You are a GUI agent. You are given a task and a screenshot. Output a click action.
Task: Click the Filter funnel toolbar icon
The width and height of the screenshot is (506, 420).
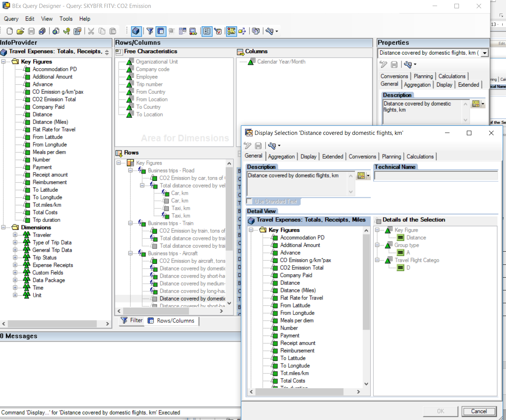[150, 31]
